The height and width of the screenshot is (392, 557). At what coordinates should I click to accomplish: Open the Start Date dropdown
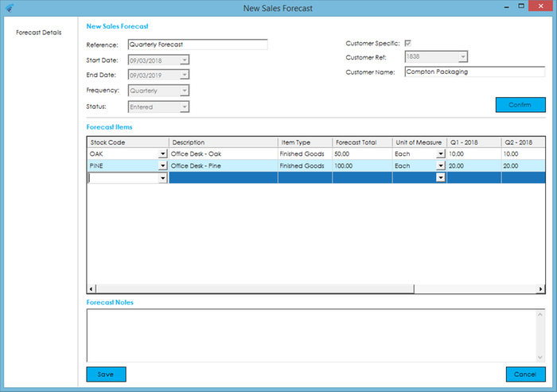click(x=184, y=60)
